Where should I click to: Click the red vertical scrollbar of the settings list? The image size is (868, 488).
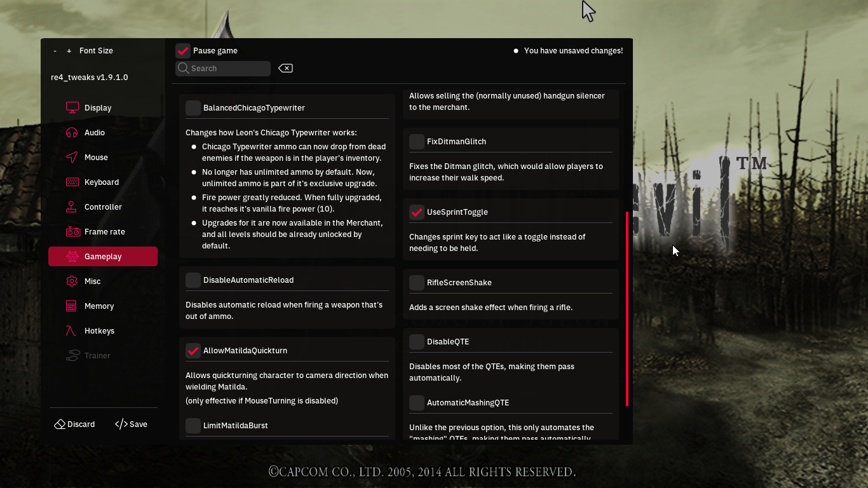coord(627,309)
